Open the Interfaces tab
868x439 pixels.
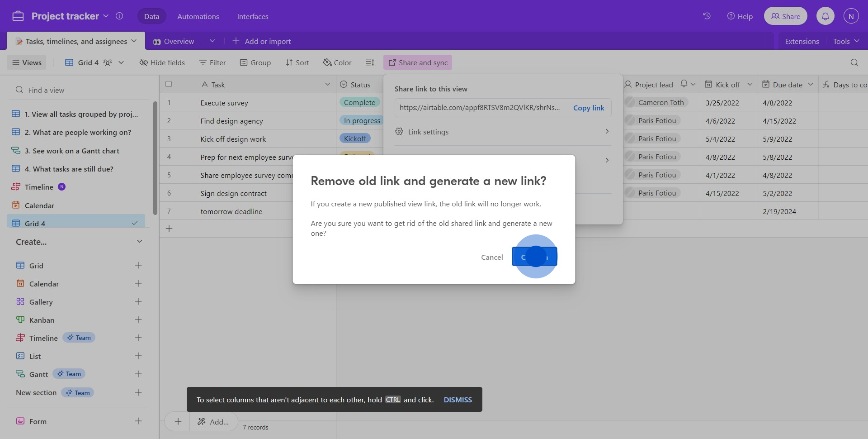(x=252, y=16)
